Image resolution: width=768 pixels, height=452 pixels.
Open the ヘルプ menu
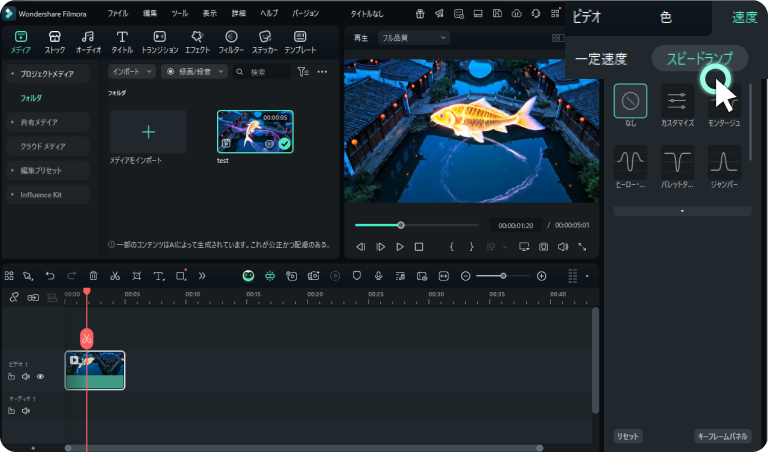pyautogui.click(x=269, y=14)
